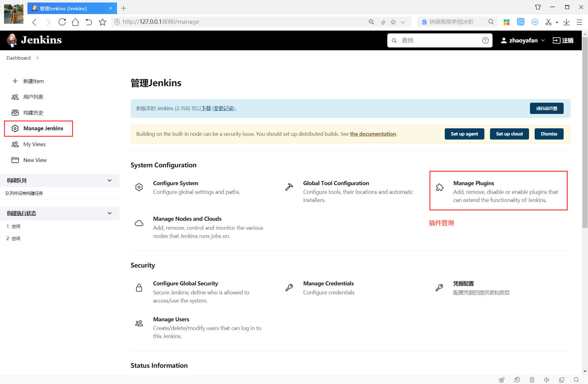588x384 pixels.
Task: Open the browser scissors screenshot tool
Action: (548, 22)
